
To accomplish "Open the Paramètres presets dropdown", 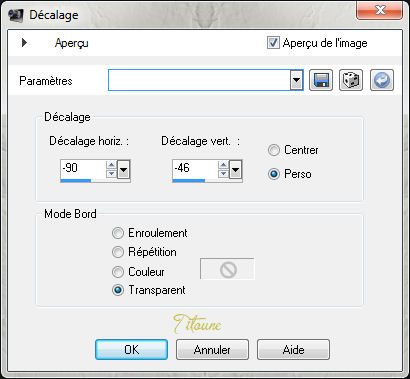I will 296,80.
